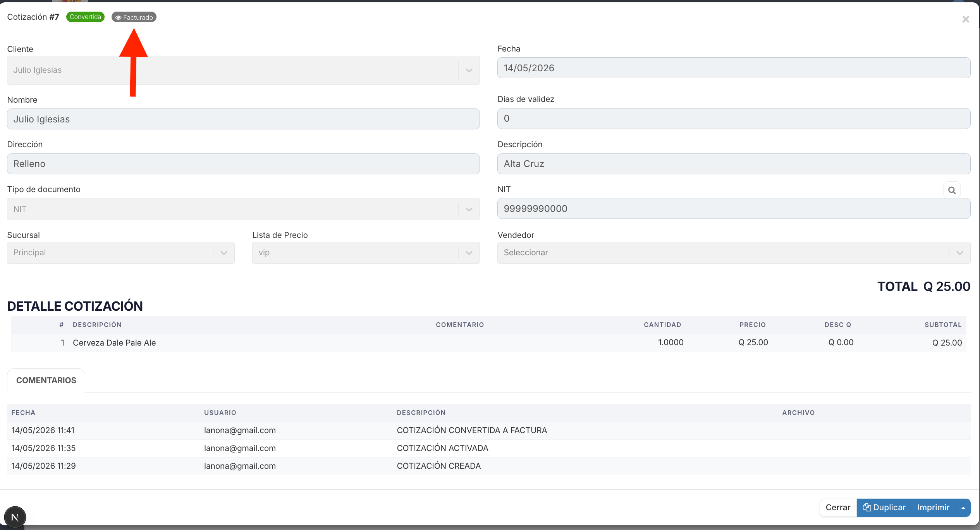Click the Cerveza Dale Pale Ale row

[488, 343]
